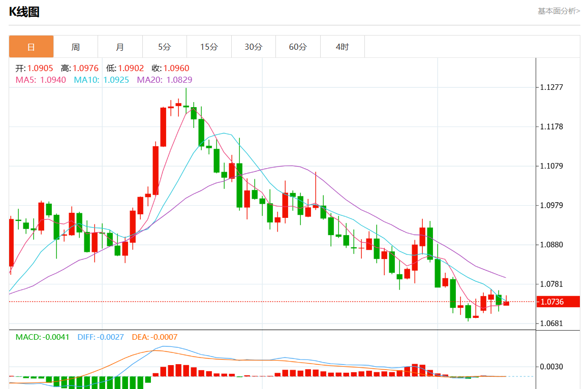The height and width of the screenshot is (389, 588).
Task: Open the 30分 interval tab
Action: tap(254, 47)
